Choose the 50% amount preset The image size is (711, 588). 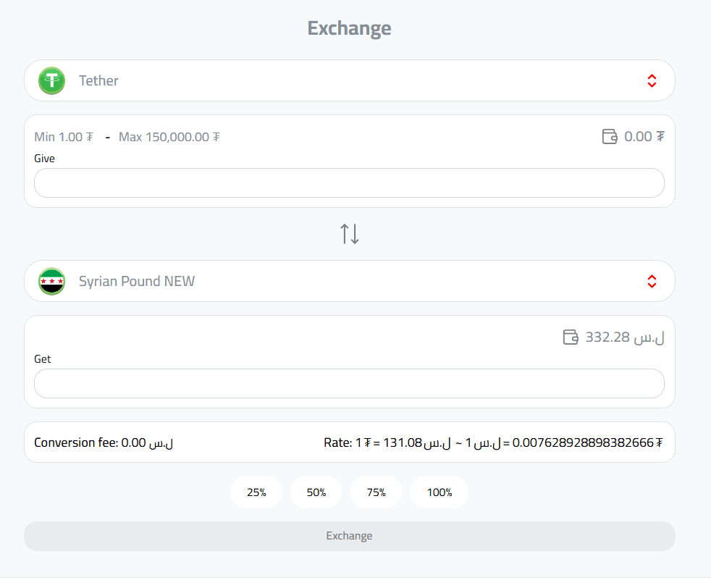pyautogui.click(x=316, y=492)
